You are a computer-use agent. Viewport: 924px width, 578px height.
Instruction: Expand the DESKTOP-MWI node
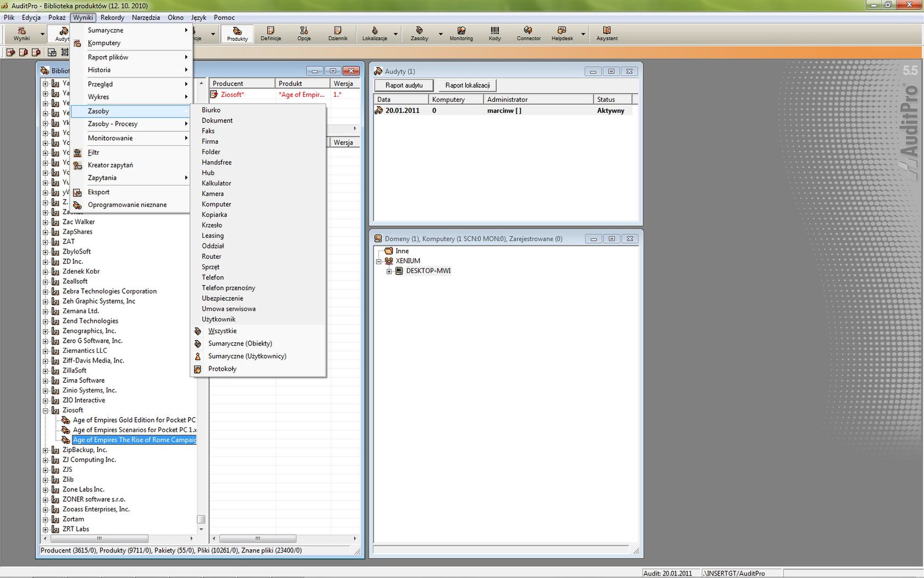[x=389, y=271]
